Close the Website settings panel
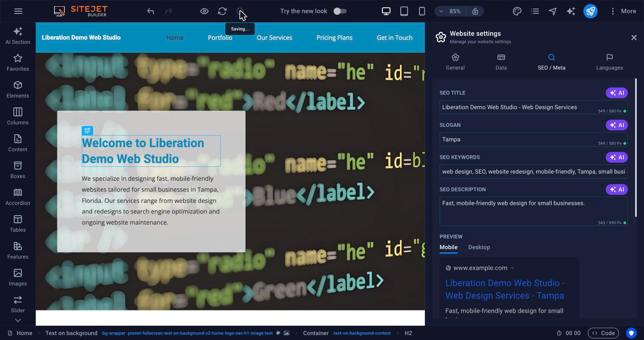Viewport: 644px width, 340px height. coord(634,38)
